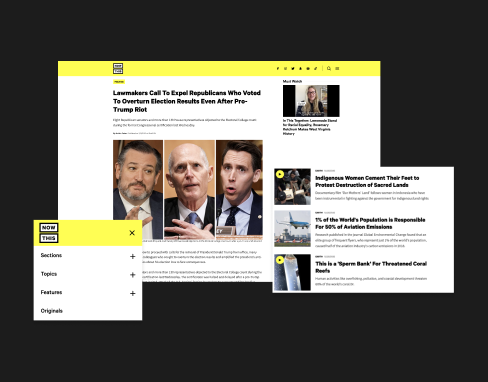This screenshot has height=382, width=488.
Task: Click the Earth tag above the coral story
Action: pos(319,257)
